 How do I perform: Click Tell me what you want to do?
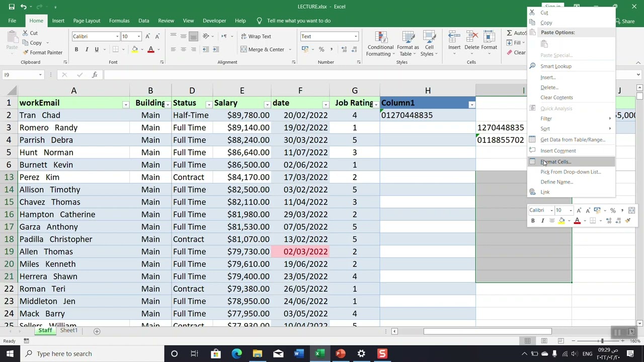299,21
